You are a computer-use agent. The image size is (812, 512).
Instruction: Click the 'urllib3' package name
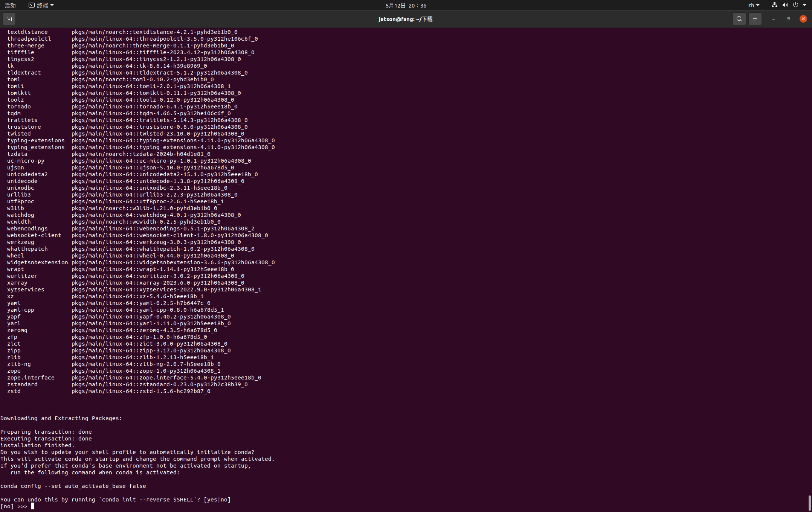pyautogui.click(x=19, y=195)
